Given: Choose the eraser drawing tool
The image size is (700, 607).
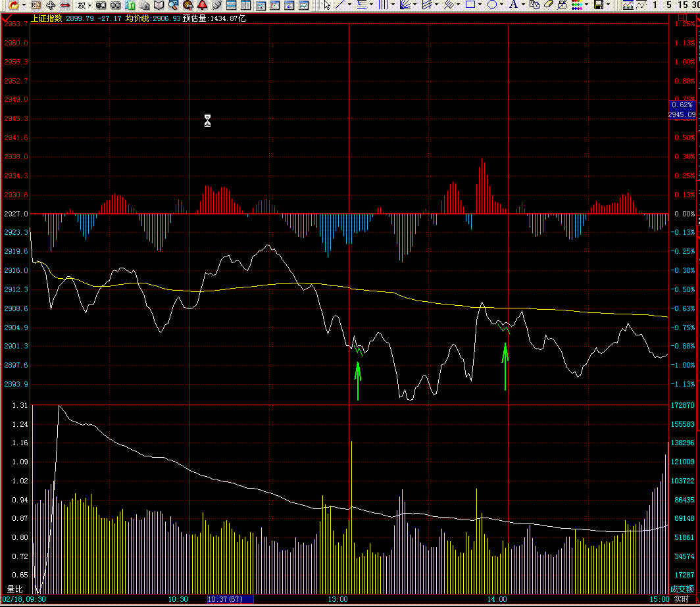Looking at the screenshot, I should point(548,5).
